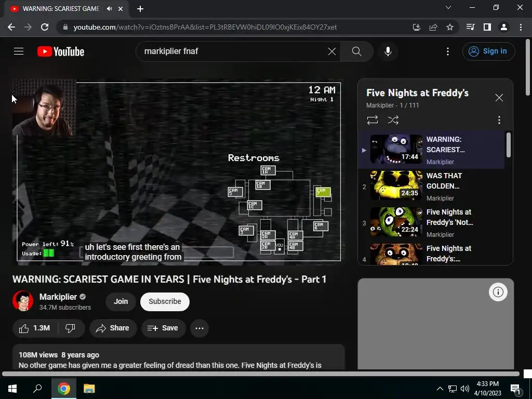This screenshot has height=399, width=532.
Task: Open Windows taskbar search
Action: click(x=37, y=389)
